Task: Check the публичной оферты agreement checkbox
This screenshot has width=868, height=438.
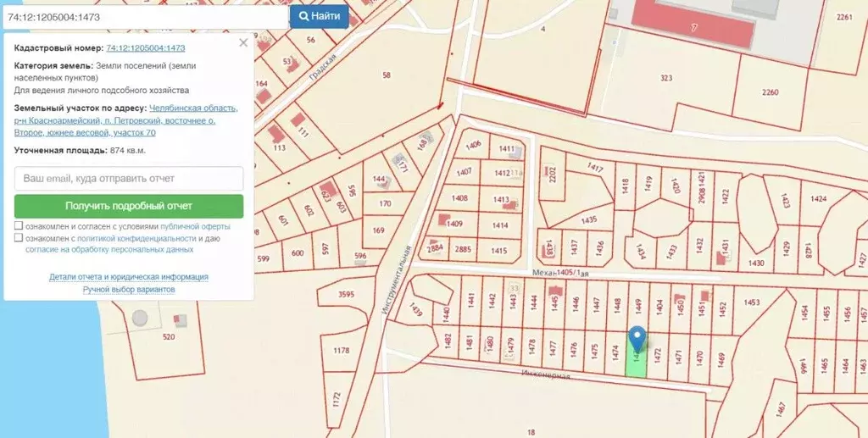Action: (19, 225)
